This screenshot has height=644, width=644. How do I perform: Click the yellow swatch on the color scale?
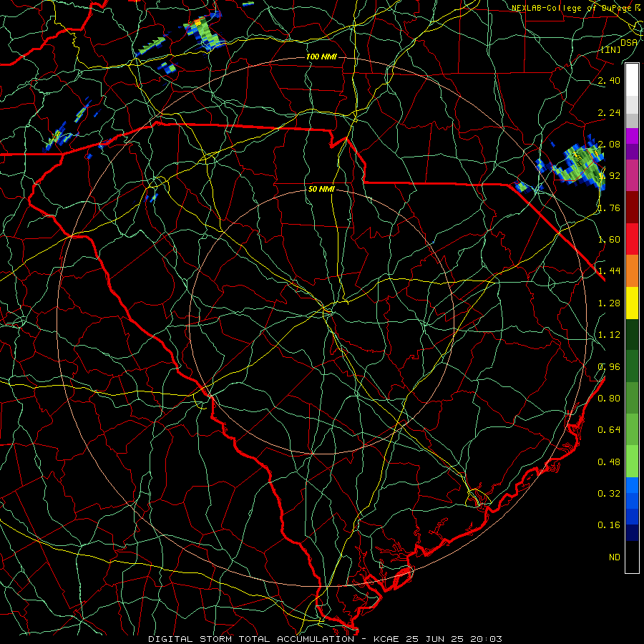(632, 303)
